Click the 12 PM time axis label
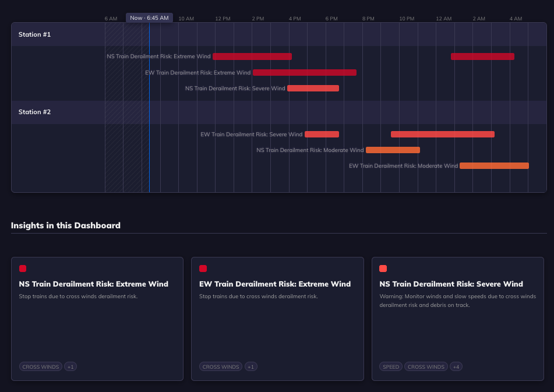 coord(223,19)
